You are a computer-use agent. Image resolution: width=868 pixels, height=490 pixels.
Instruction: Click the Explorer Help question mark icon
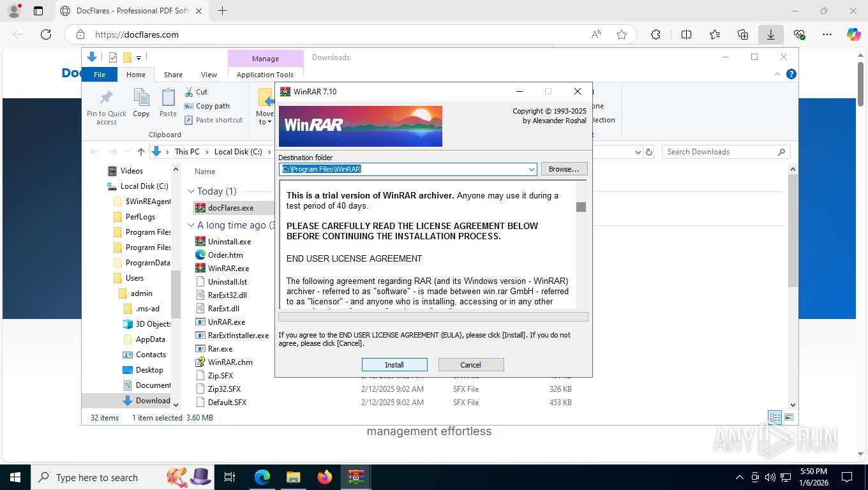coord(791,74)
